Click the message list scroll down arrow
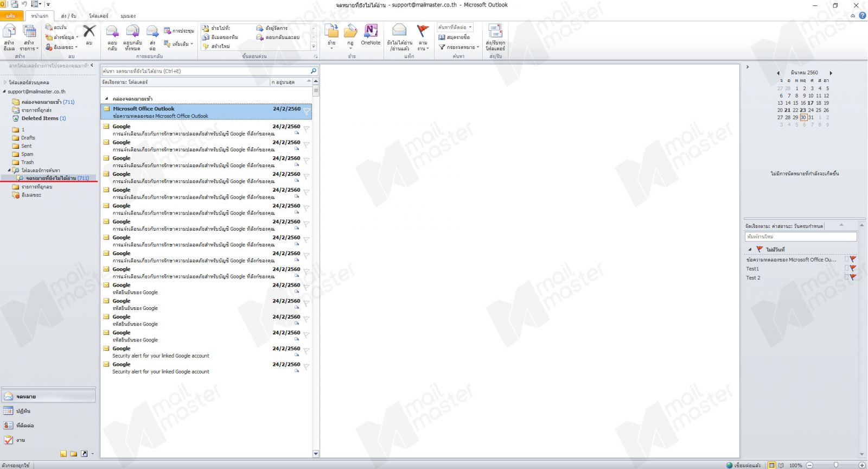Image resolution: width=868 pixels, height=469 pixels. click(x=316, y=454)
